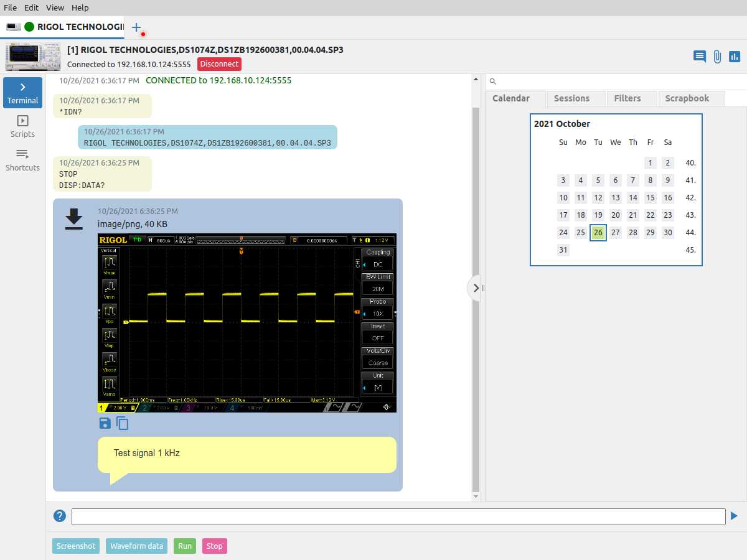The height and width of the screenshot is (560, 747).
Task: Select October 31 in the calendar
Action: (x=563, y=250)
